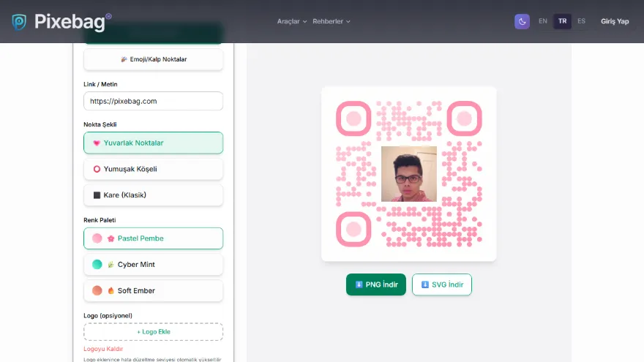This screenshot has width=644, height=362.
Task: Download QR with PNG İndir
Action: tap(376, 284)
